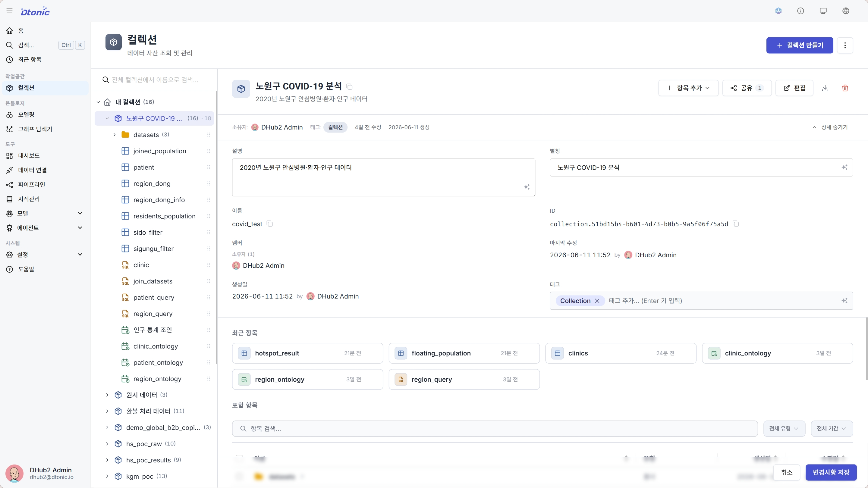Open the 전체 유형 type filter dropdown

(784, 428)
